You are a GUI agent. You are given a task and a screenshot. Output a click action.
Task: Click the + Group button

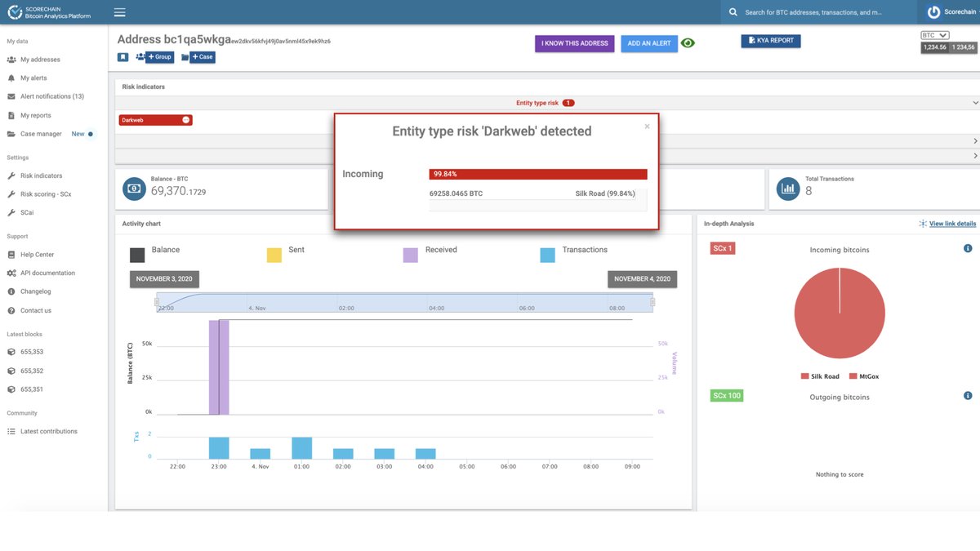(x=159, y=57)
